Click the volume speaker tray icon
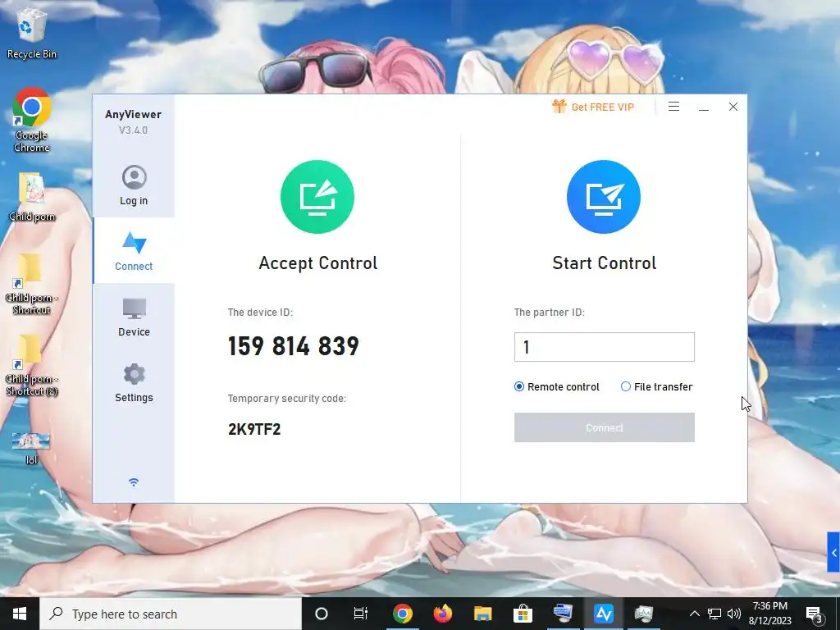 tap(734, 614)
